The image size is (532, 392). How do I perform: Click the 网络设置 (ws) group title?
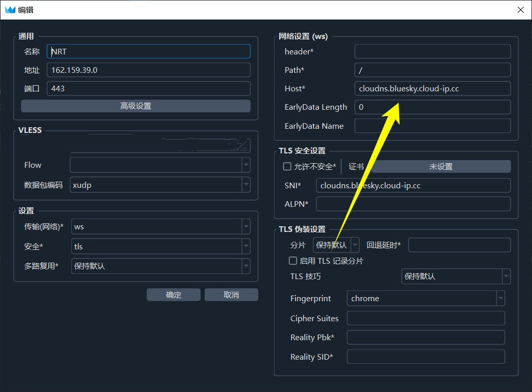[303, 36]
